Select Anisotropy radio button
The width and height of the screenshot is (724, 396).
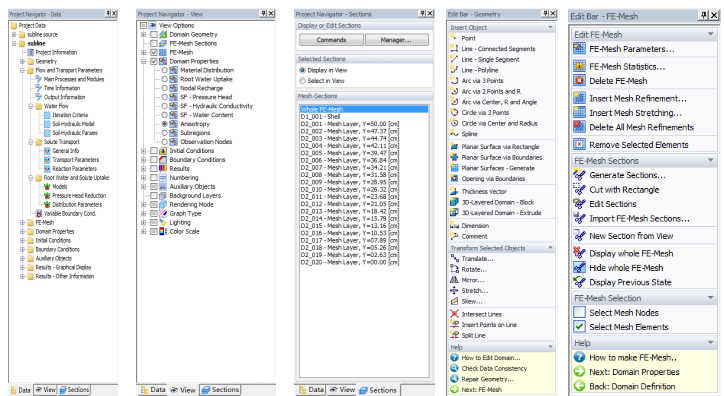point(164,124)
